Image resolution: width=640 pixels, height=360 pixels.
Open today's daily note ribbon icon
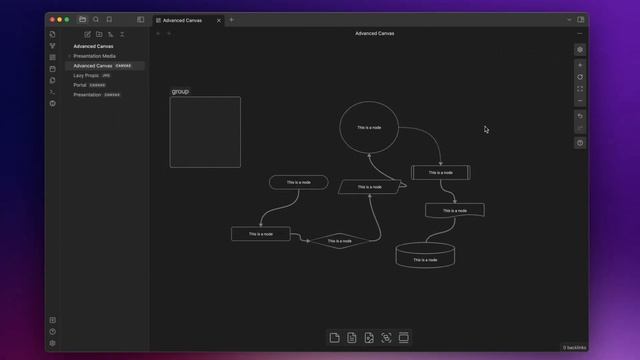click(53, 69)
